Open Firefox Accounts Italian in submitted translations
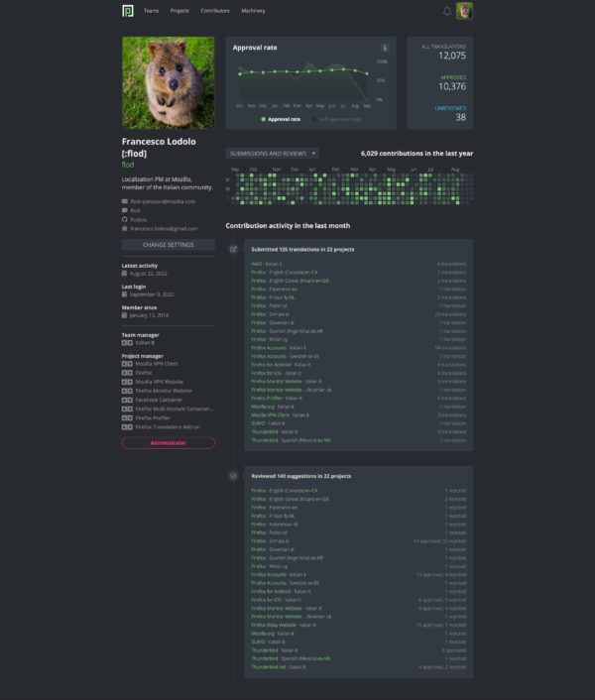 (x=279, y=348)
